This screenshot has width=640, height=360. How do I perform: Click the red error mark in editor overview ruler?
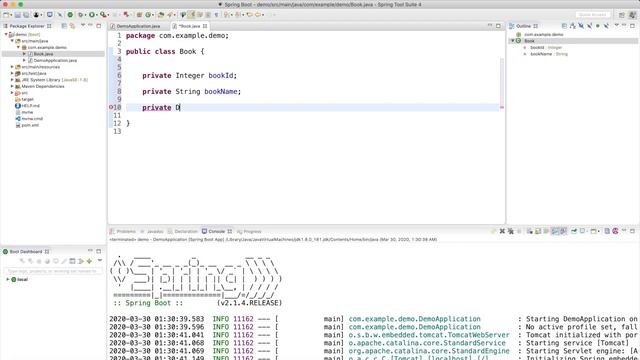pos(502,107)
